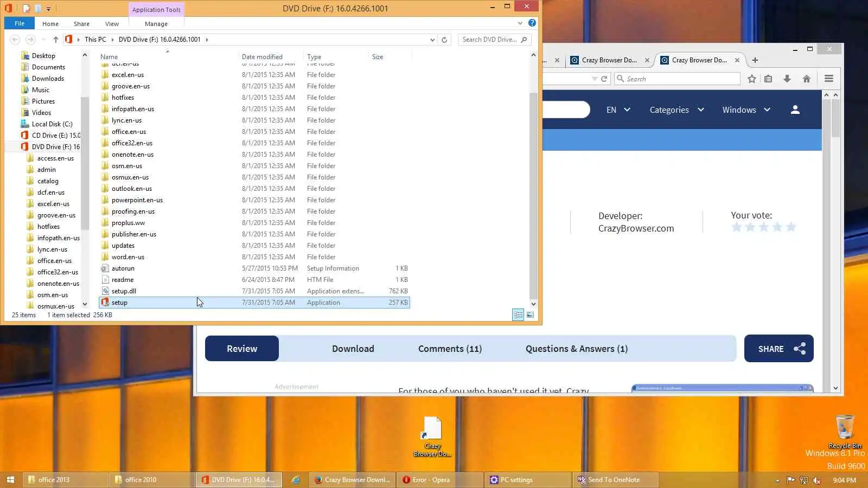The height and width of the screenshot is (488, 868).
Task: Select Local Disk (C:) in navigation pane
Action: [x=52, y=124]
